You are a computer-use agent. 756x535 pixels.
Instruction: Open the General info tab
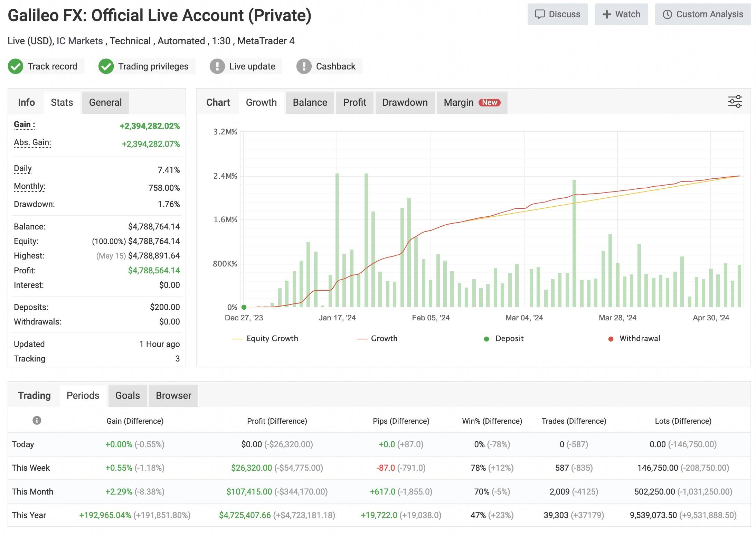click(105, 103)
